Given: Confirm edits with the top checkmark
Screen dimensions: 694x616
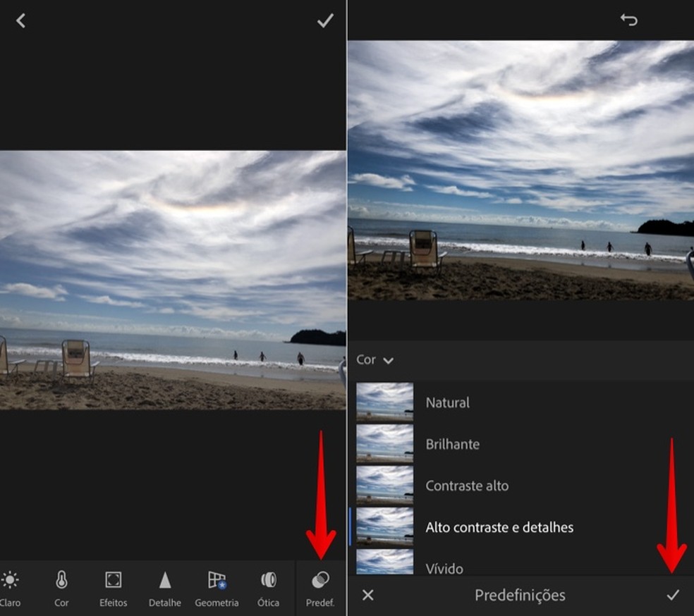Looking at the screenshot, I should coord(324,21).
